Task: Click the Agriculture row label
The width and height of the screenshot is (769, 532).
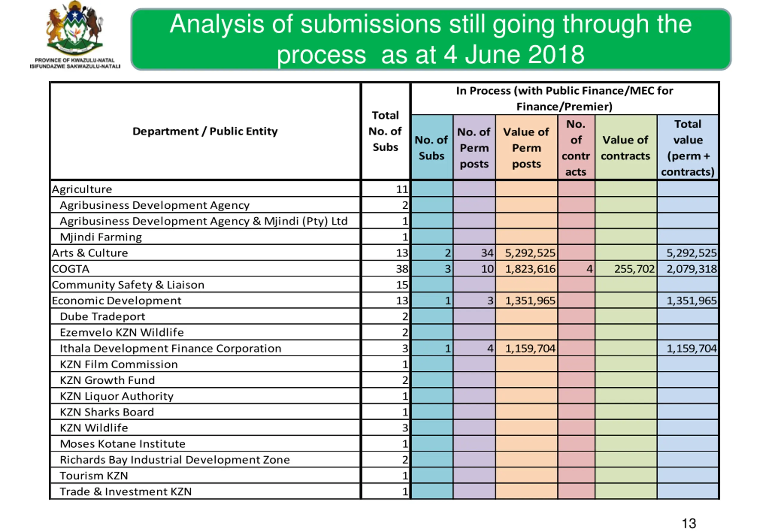Action: pyautogui.click(x=82, y=189)
